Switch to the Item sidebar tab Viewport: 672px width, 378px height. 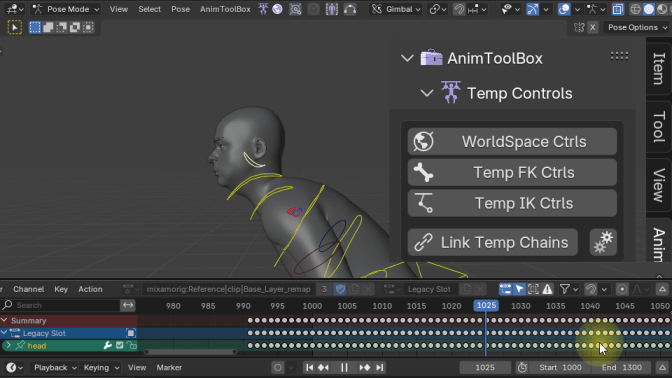point(659,69)
